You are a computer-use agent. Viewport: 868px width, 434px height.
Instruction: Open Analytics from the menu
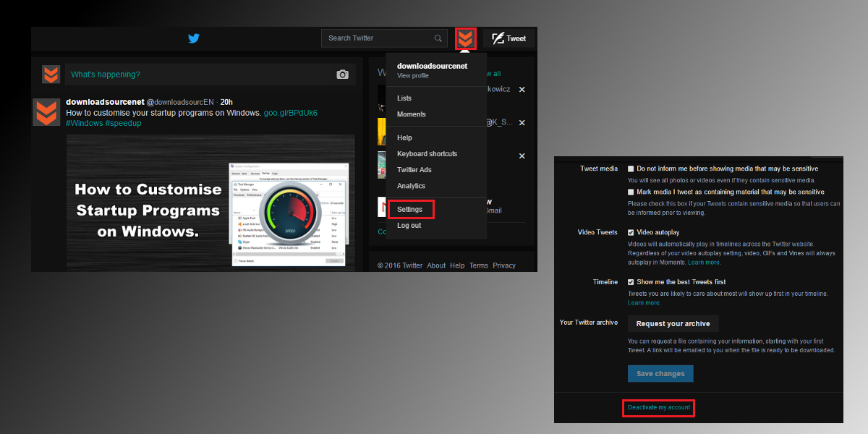click(x=412, y=186)
